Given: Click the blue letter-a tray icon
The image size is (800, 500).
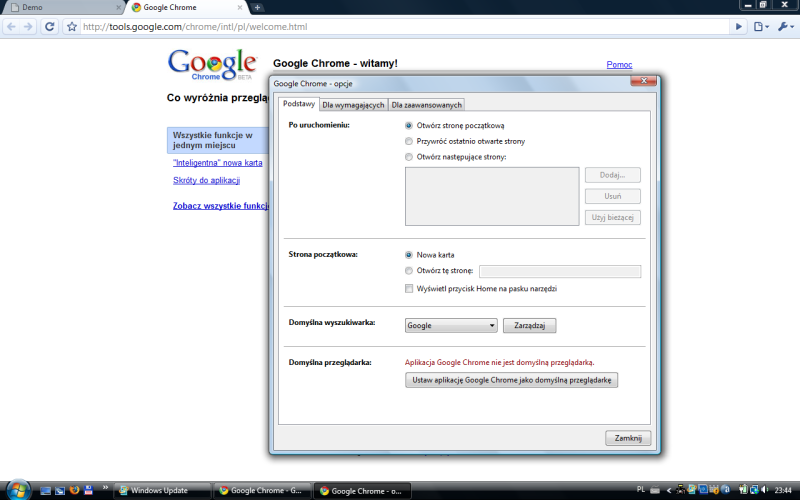Looking at the screenshot, I should click(x=726, y=489).
